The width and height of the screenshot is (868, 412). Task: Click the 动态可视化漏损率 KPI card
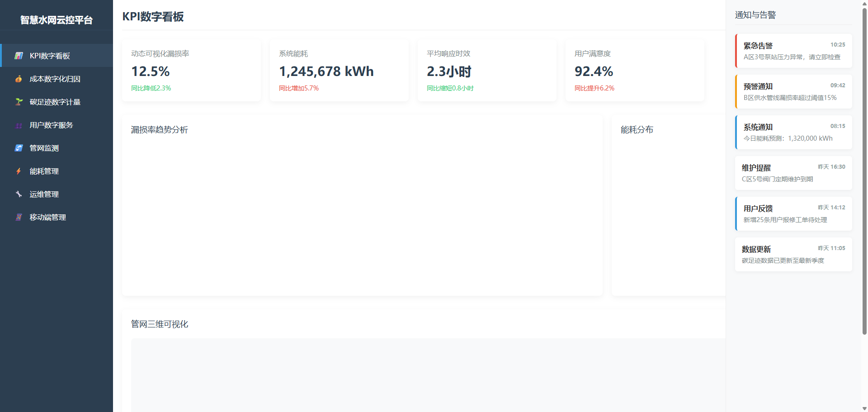pyautogui.click(x=191, y=71)
